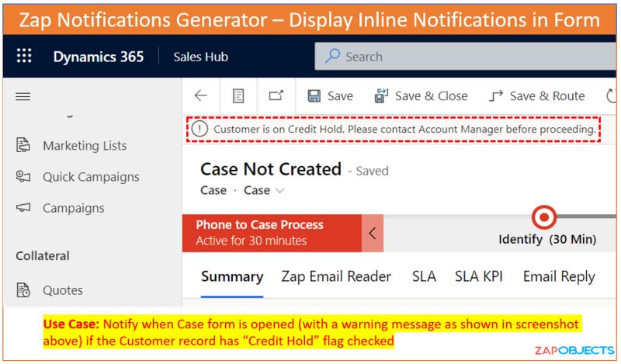Click the Save & Route arrow icon

(x=496, y=96)
